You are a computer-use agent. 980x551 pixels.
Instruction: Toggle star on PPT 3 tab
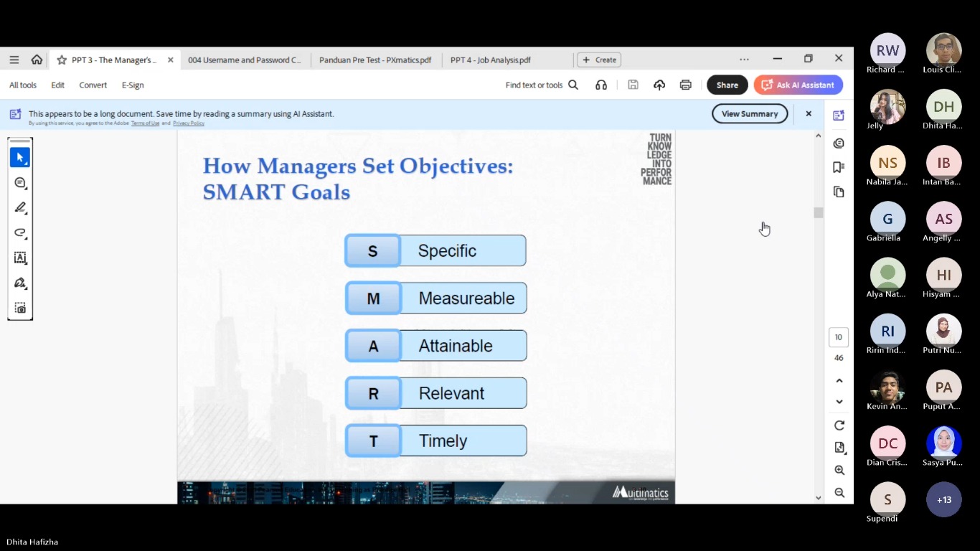pos(62,60)
